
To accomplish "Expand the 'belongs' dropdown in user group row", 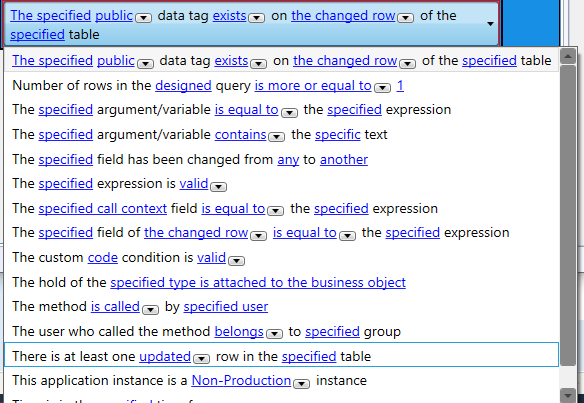I will [x=275, y=334].
